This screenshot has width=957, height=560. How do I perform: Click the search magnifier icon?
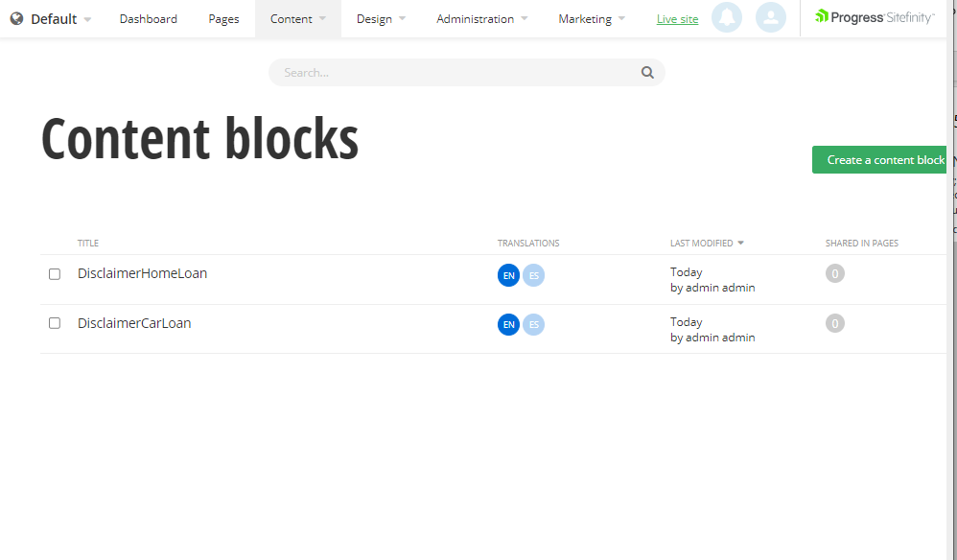point(647,73)
